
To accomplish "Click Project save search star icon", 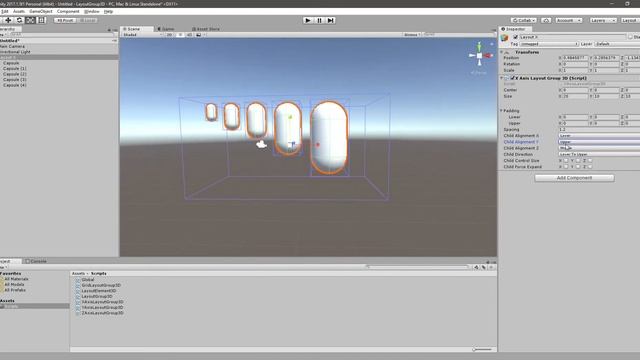I will tap(491, 267).
